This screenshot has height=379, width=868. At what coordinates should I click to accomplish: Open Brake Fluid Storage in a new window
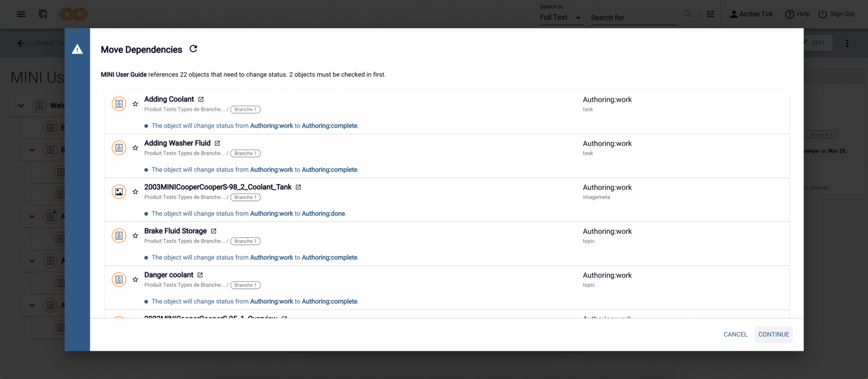coord(214,231)
